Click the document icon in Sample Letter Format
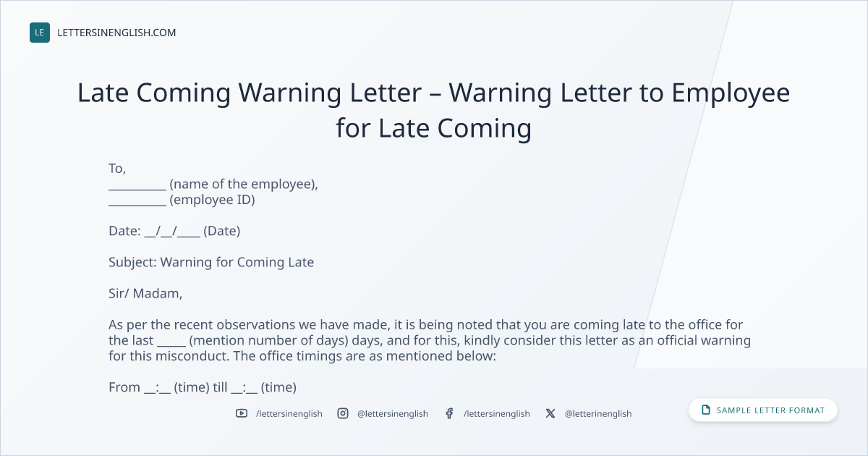 coord(706,410)
